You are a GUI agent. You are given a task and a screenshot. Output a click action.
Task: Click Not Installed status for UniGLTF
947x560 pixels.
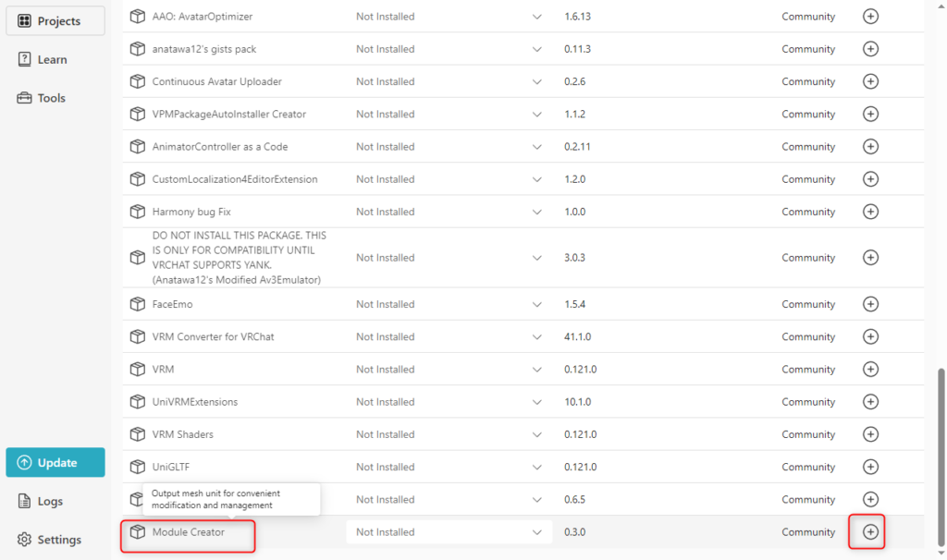click(386, 467)
